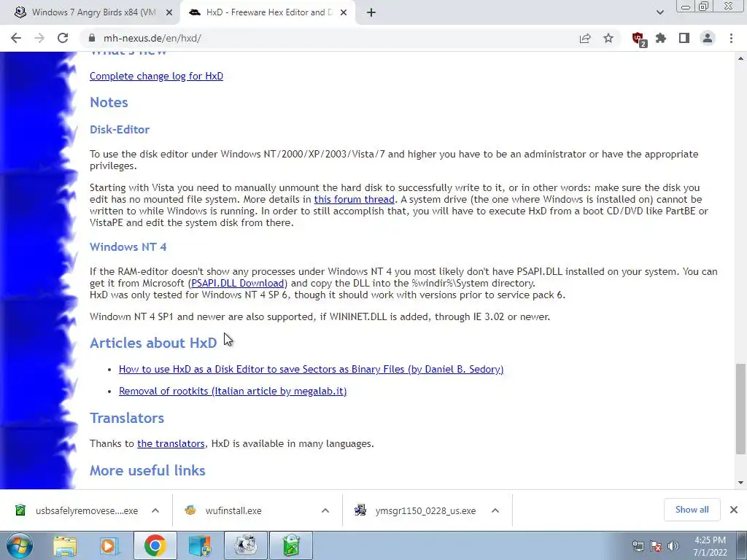Close the HxD Freeware Hex Editor tab
Screen dimensions: 747x560
point(344,13)
